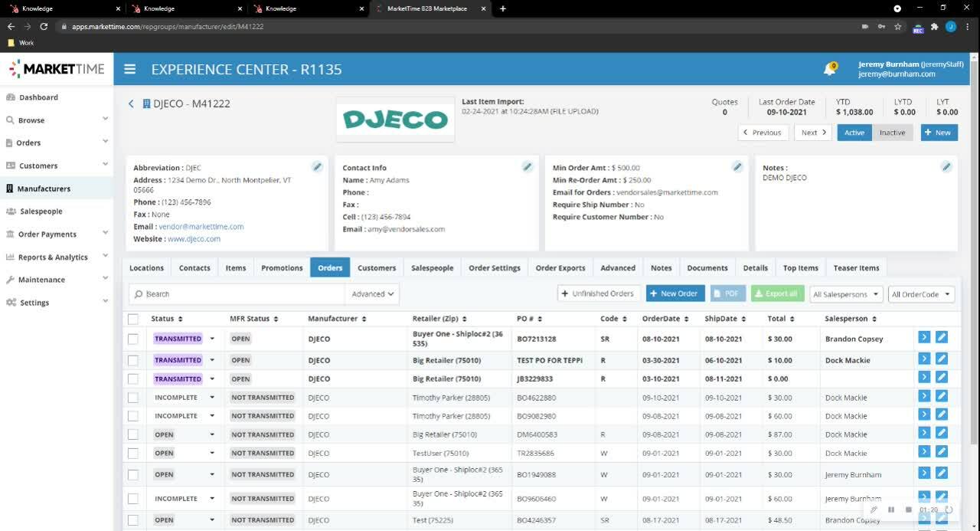Screen dimensions: 980x531
Task: Open the Advanced search dropdown
Action: (x=372, y=294)
